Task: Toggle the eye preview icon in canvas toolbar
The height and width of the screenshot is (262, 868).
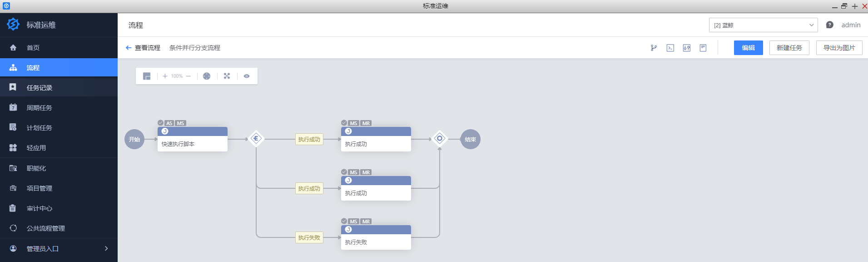Action: [247, 76]
